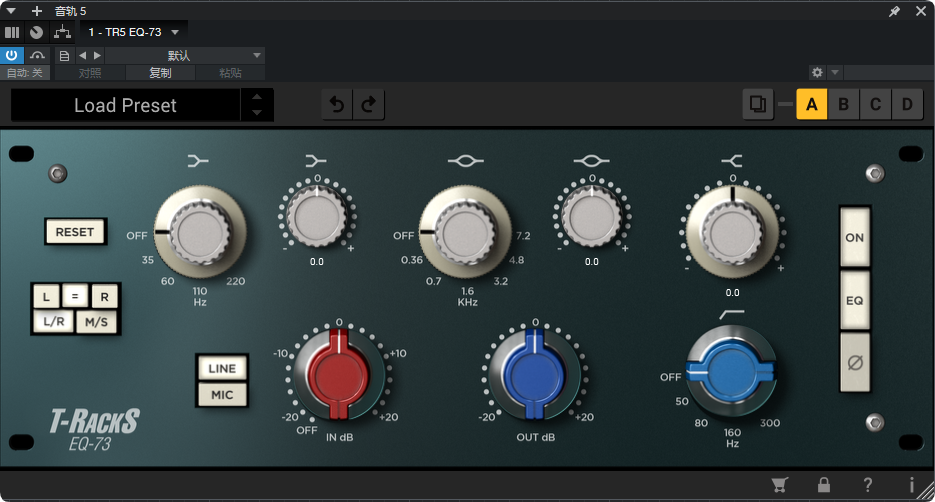Click the info 'i' icon
Image resolution: width=935 pixels, height=502 pixels.
point(911,485)
